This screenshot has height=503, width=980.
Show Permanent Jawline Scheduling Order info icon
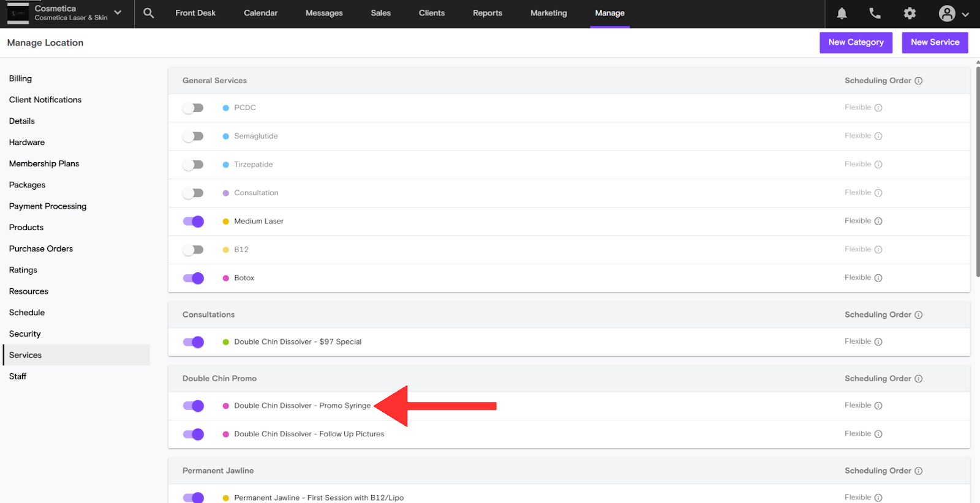pyautogui.click(x=919, y=471)
